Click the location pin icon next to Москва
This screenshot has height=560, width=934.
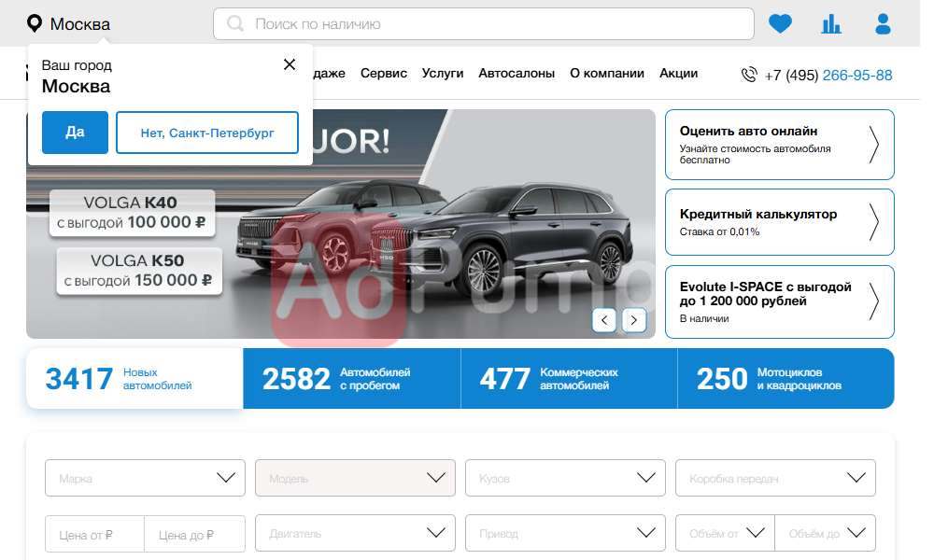point(35,24)
